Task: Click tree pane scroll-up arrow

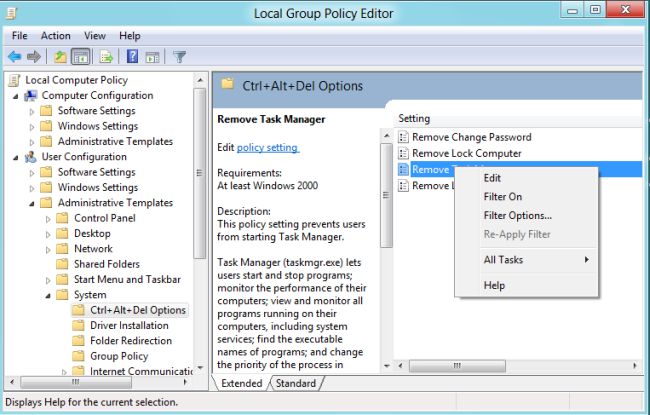Action: [200, 80]
